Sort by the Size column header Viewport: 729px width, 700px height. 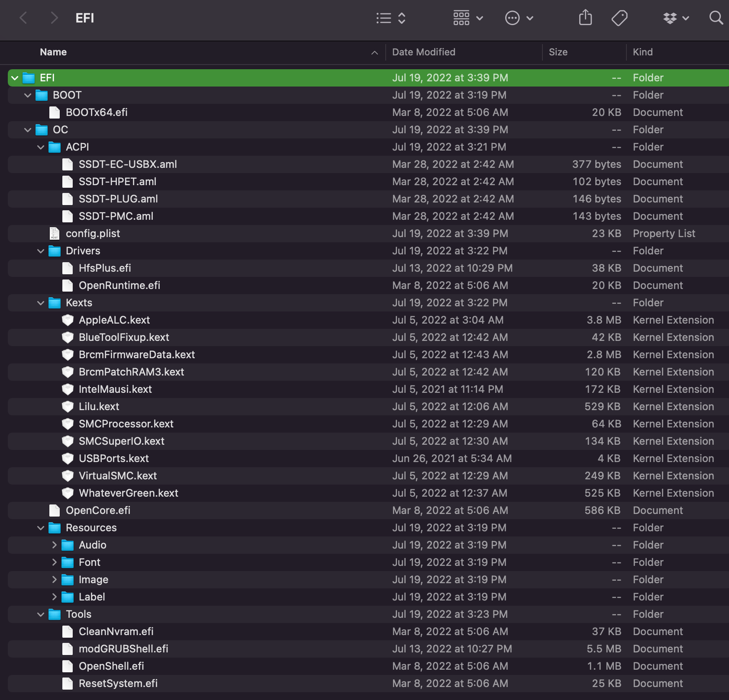point(558,52)
